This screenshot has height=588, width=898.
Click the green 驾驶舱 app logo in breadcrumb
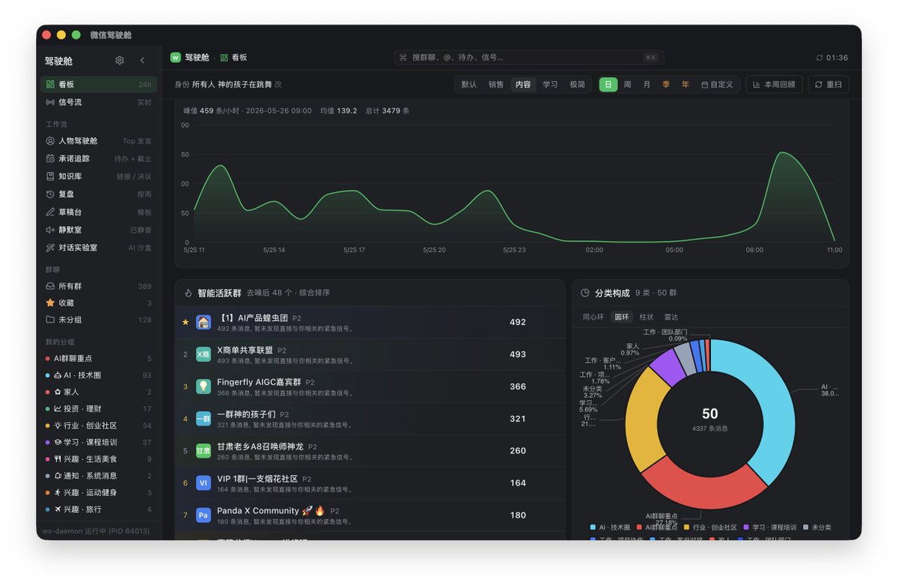176,58
